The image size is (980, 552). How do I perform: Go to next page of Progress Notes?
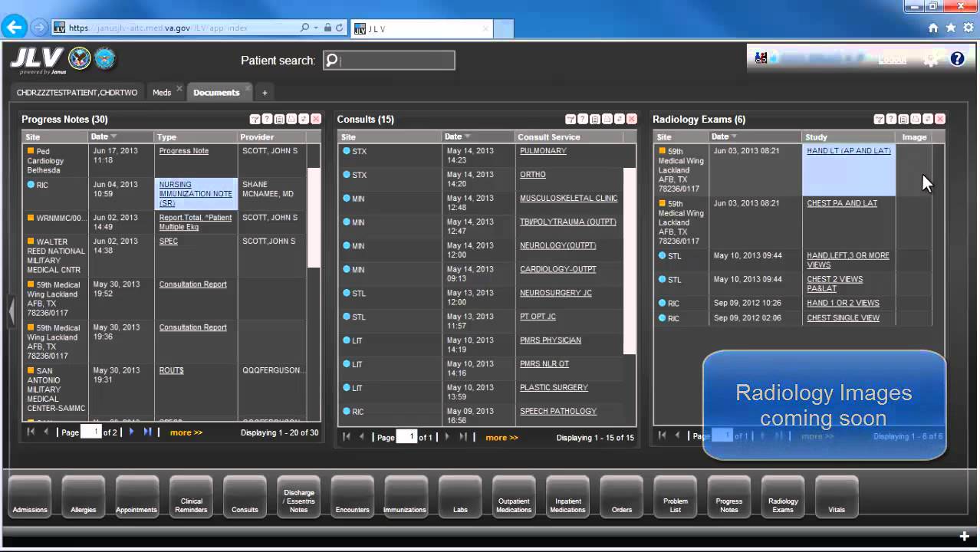131,432
